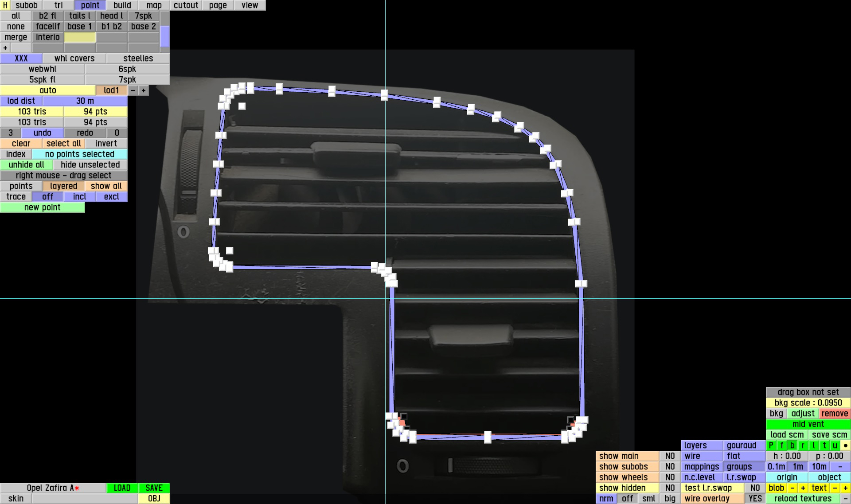Toggle show hidden NO setting
Screen dimensions: 851x504
[670, 488]
